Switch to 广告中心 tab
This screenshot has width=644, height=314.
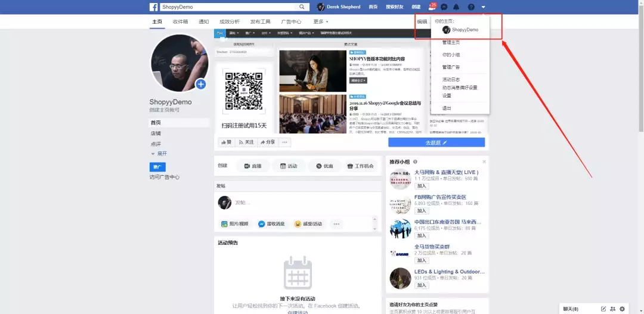[x=291, y=22]
